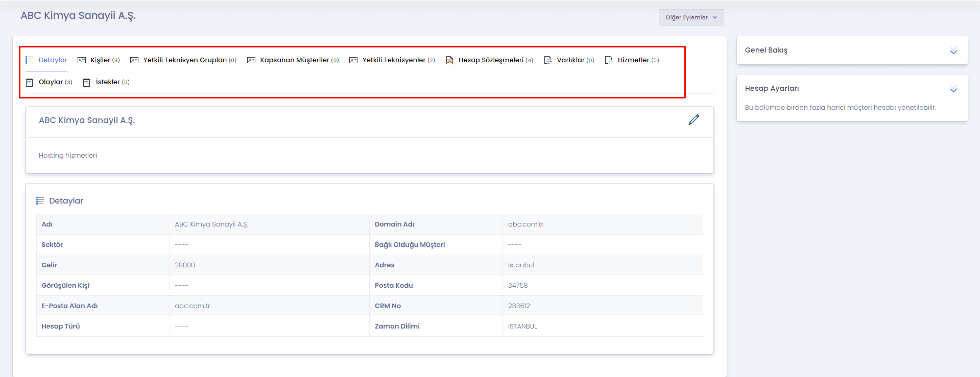Image resolution: width=980 pixels, height=377 pixels.
Task: Click the E-Posta Alan Adı value abc.com.tr
Action: [193, 306]
